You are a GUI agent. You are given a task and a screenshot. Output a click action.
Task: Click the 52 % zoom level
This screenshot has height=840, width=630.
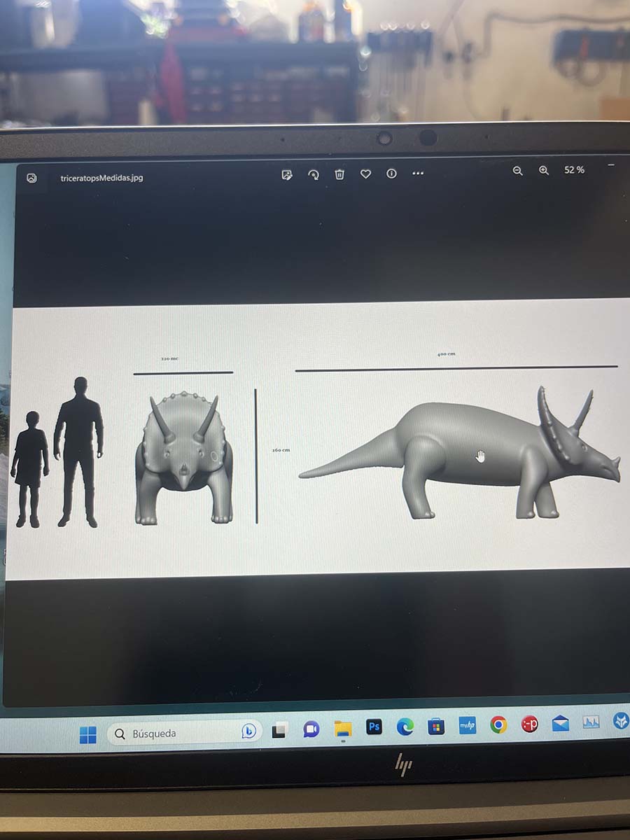pos(574,170)
